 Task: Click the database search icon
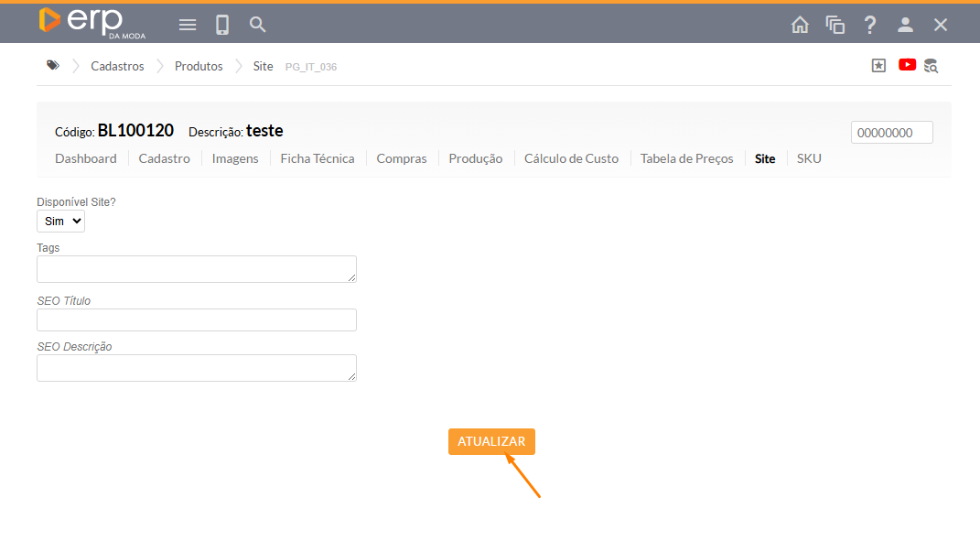[931, 65]
